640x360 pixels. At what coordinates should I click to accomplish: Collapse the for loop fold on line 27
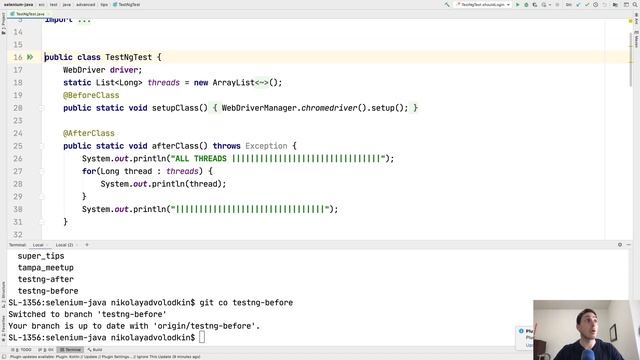pyautogui.click(x=42, y=171)
